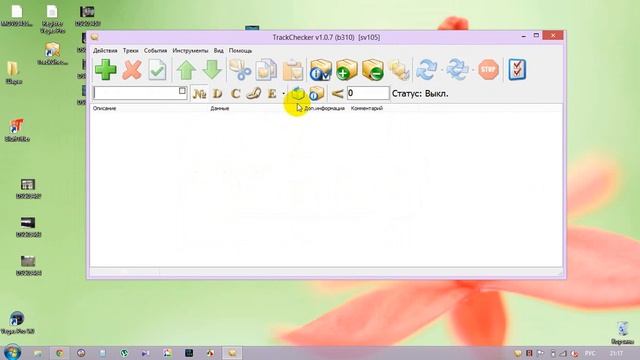Click the less-than sign icon

click(x=337, y=94)
